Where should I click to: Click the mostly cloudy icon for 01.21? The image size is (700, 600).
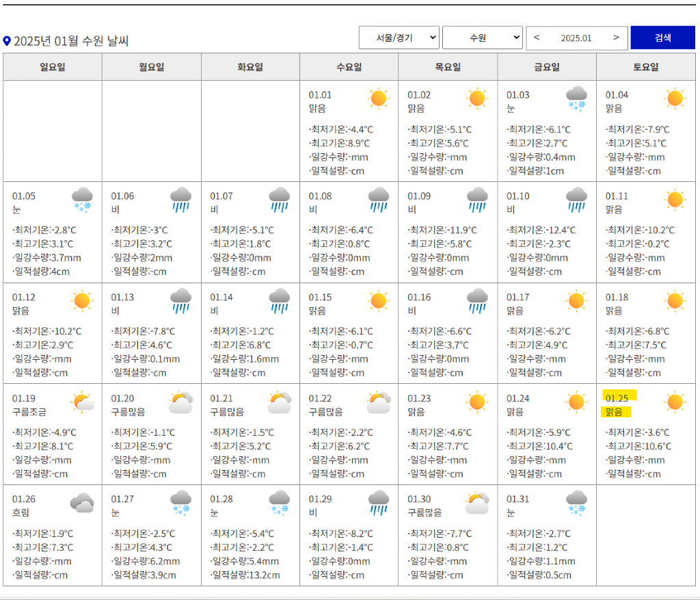280,402
